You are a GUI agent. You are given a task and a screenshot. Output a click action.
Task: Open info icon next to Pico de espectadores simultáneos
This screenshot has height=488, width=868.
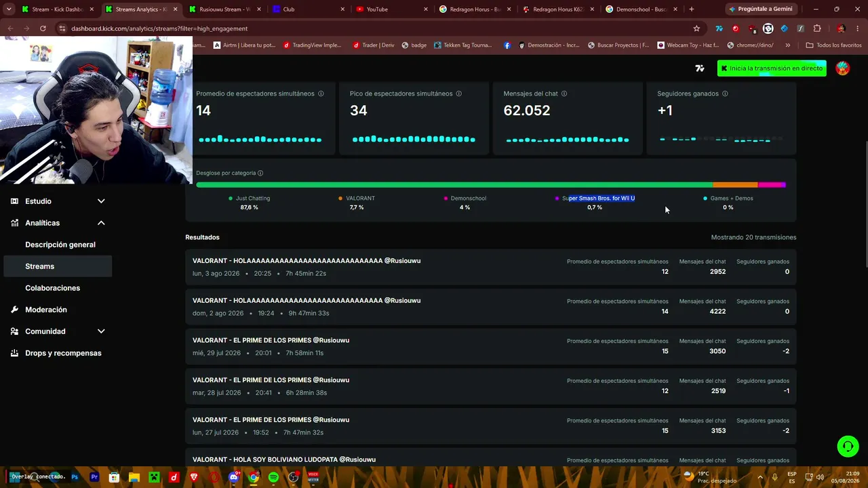tap(459, 94)
